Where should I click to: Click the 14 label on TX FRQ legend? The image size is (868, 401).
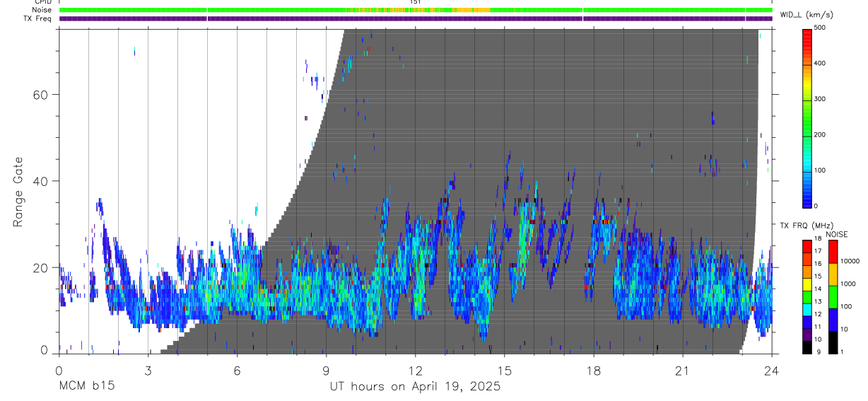pyautogui.click(x=818, y=289)
